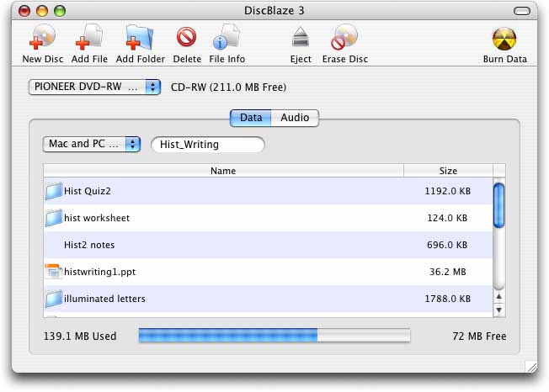Image resolution: width=549 pixels, height=392 pixels.
Task: Click the New Disc toolbar icon
Action: 42,37
